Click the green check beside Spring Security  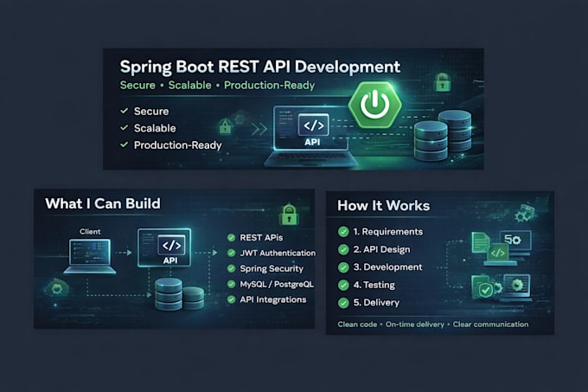pos(232,268)
